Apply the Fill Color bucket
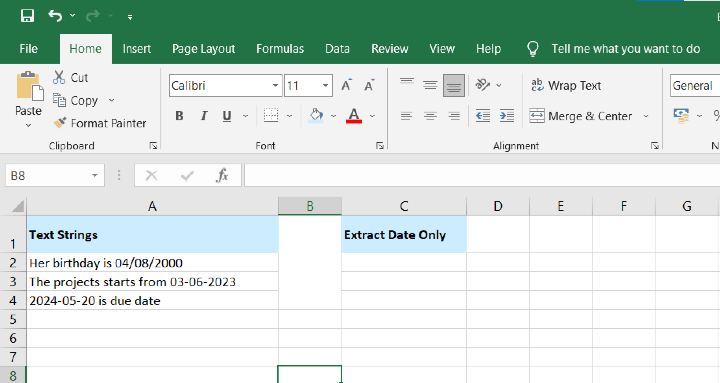The image size is (720, 383). 316,115
